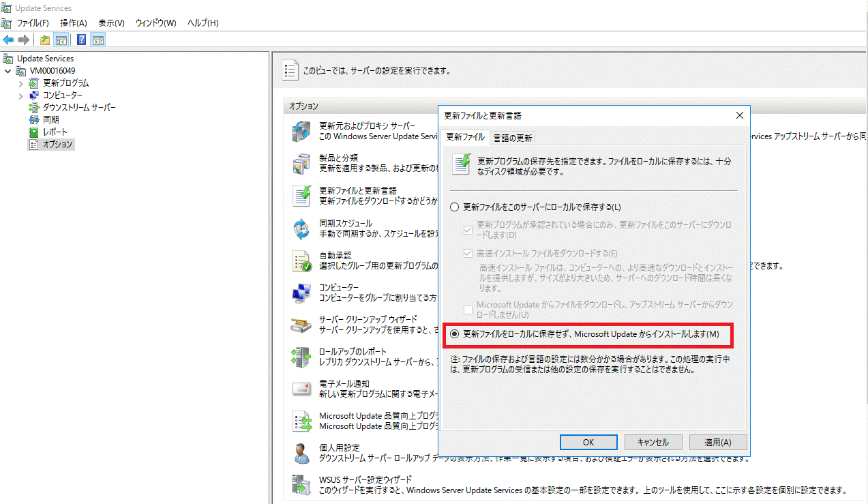868x504 pixels.
Task: Open the ロールアップのレポート option link
Action: pyautogui.click(x=353, y=351)
